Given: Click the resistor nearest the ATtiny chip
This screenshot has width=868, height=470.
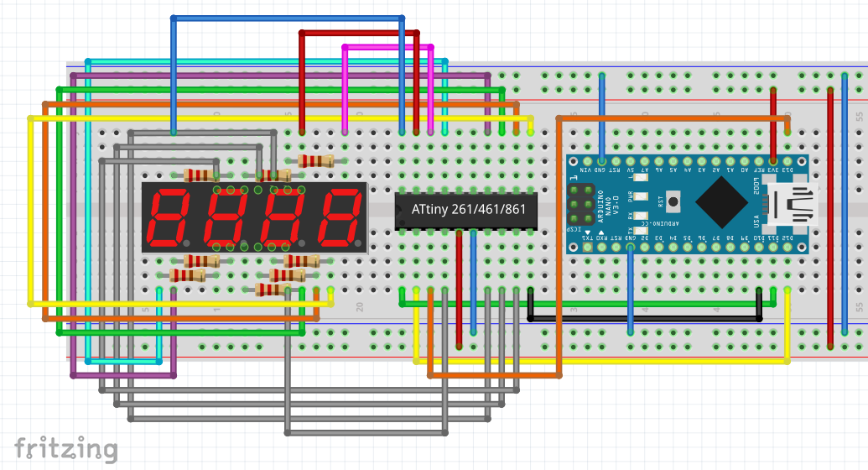Looking at the screenshot, I should [315, 161].
